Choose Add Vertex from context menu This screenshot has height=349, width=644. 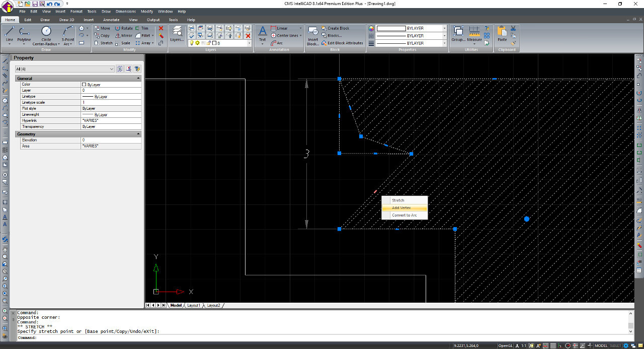pyautogui.click(x=401, y=207)
